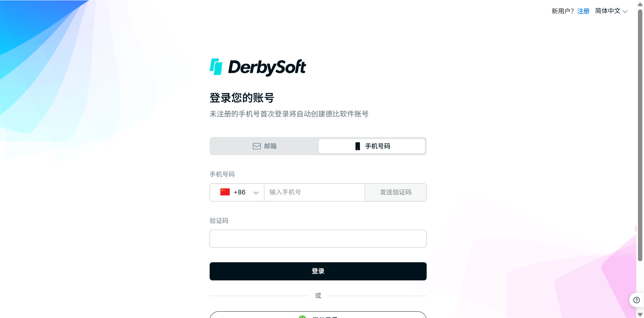Screen dimensions: 644x318
Task: Click the mobile phone icon beside 手机号码
Action: pyautogui.click(x=358, y=146)
